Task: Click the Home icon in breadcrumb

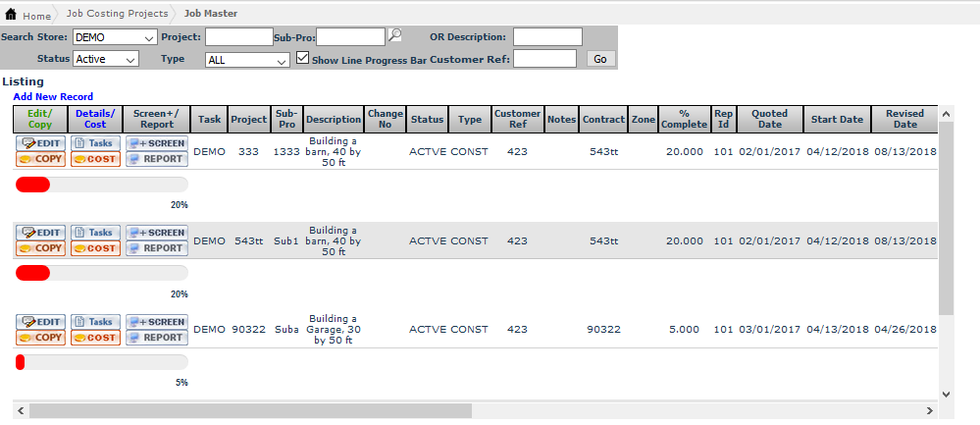Action: (x=11, y=15)
